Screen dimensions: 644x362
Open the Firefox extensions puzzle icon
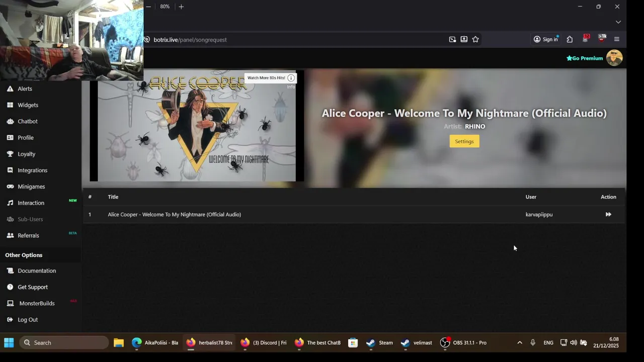coord(570,39)
